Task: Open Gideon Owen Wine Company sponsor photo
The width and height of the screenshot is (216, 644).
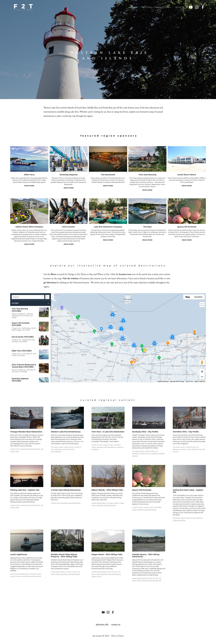Action: click(x=29, y=211)
